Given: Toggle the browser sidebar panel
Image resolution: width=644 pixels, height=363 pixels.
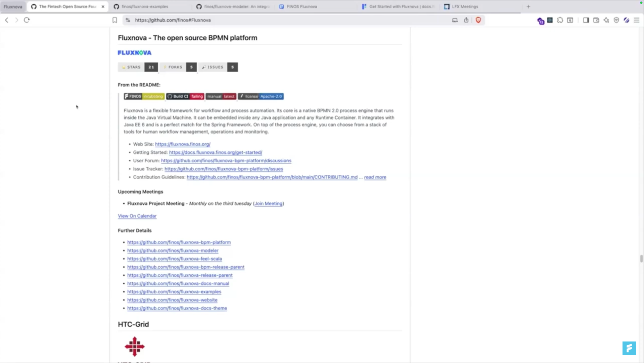Looking at the screenshot, I should pyautogui.click(x=586, y=20).
